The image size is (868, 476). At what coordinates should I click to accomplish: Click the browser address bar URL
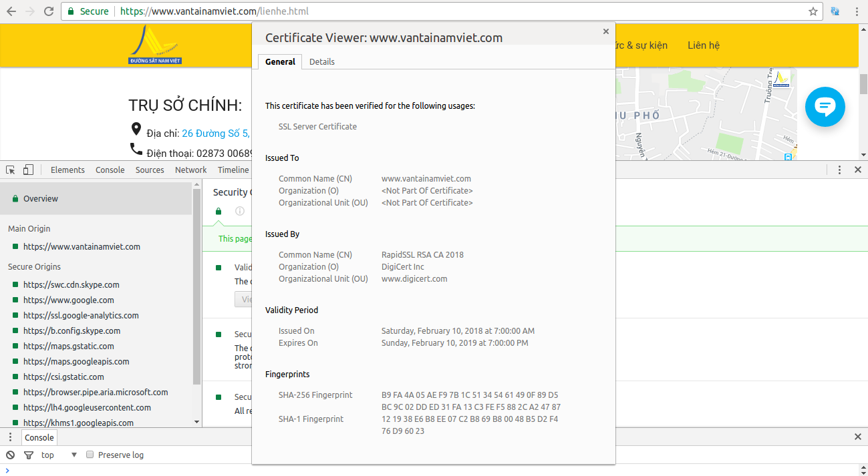(x=214, y=11)
